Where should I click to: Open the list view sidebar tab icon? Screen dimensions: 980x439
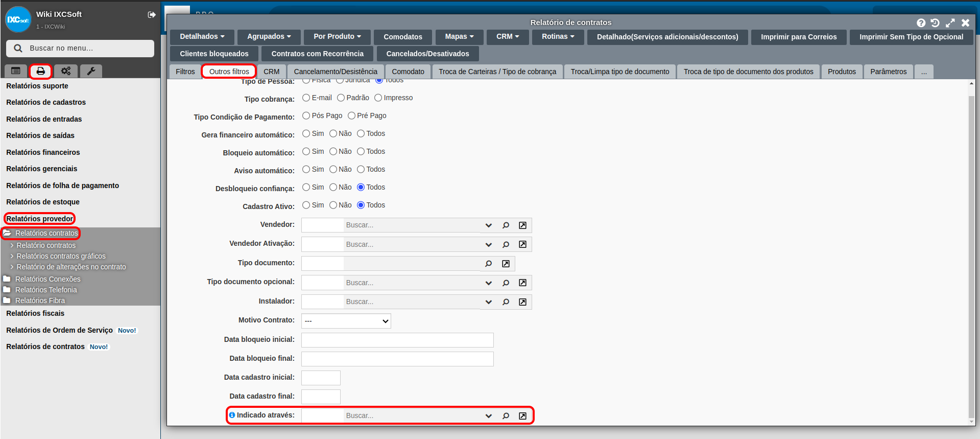coord(15,71)
